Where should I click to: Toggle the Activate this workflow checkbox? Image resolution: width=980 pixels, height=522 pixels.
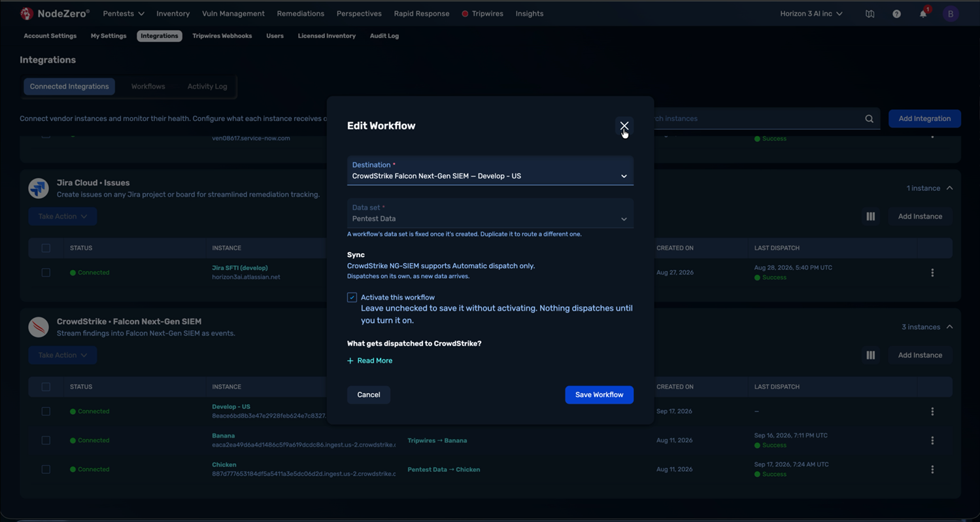pyautogui.click(x=352, y=298)
